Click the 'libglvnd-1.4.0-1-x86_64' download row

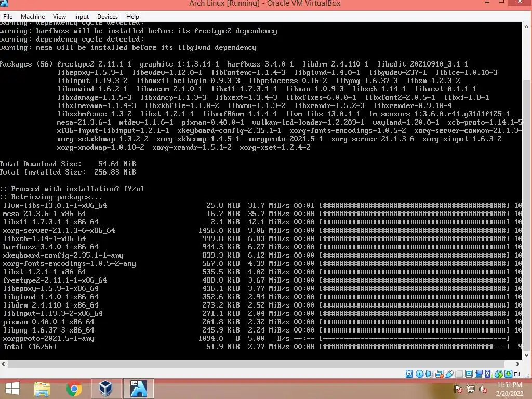(261, 297)
